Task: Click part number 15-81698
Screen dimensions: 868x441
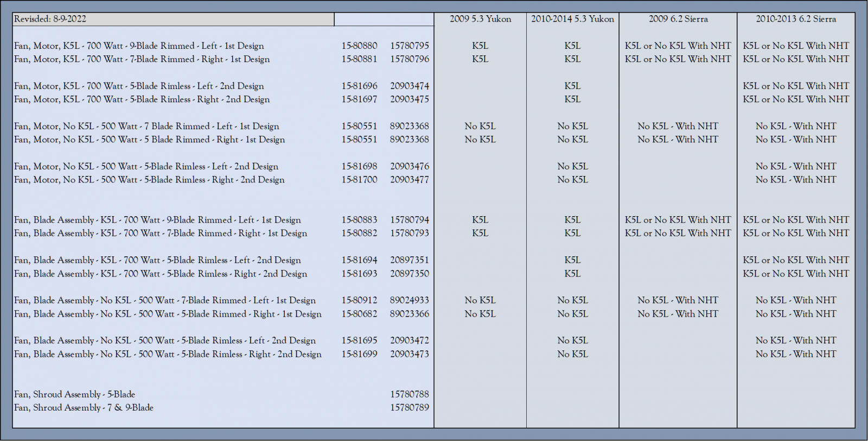Action: [x=359, y=167]
